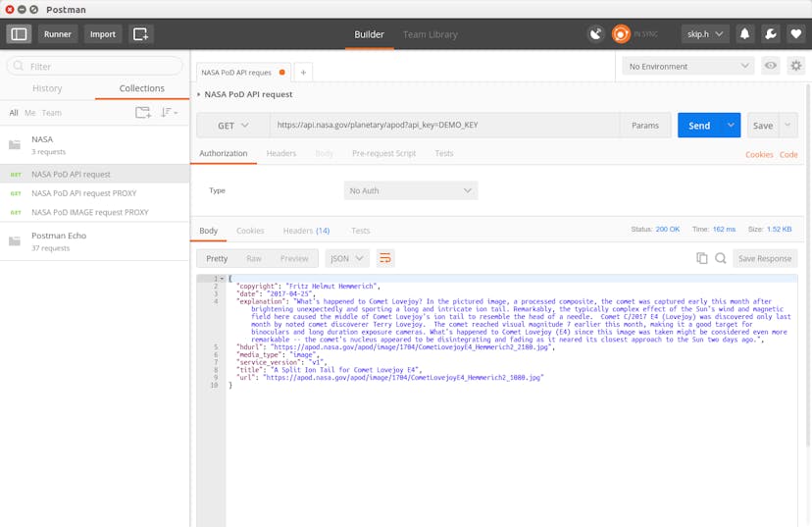
Task: Click the Import button
Action: click(103, 34)
